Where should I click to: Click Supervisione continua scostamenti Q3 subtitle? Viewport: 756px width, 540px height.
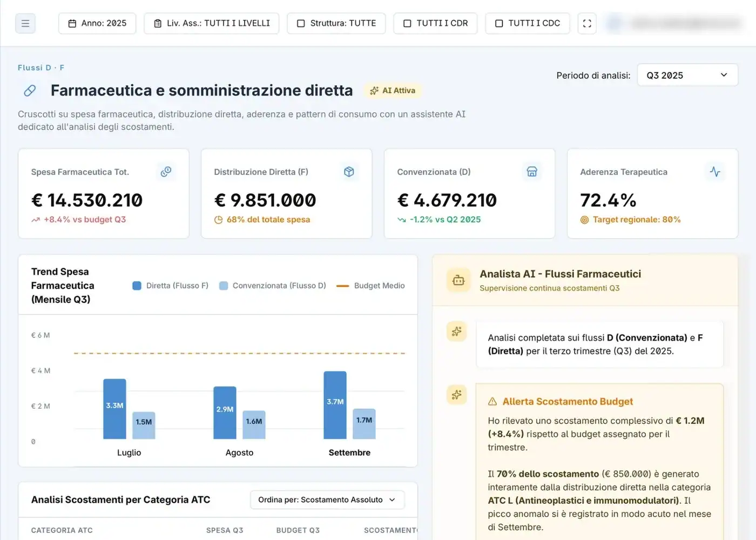coord(549,288)
